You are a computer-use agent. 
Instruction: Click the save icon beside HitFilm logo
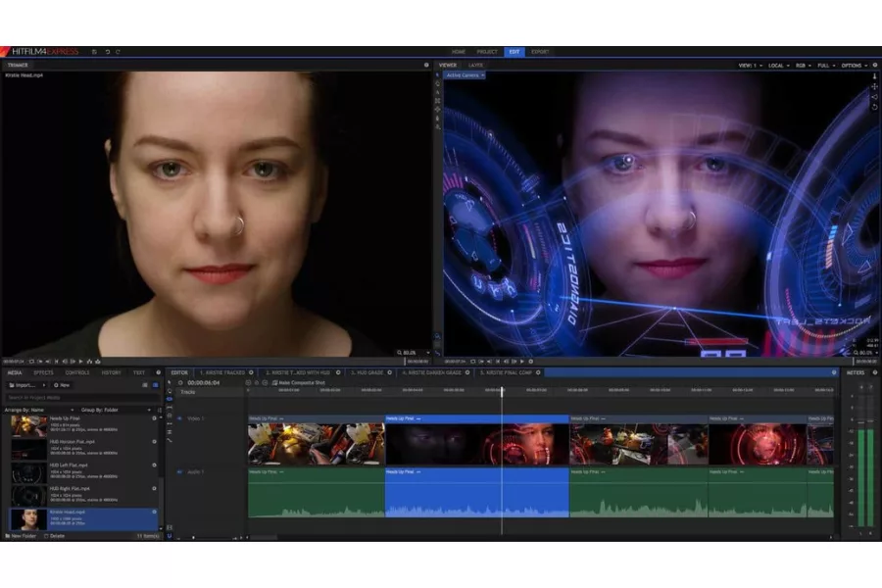94,52
